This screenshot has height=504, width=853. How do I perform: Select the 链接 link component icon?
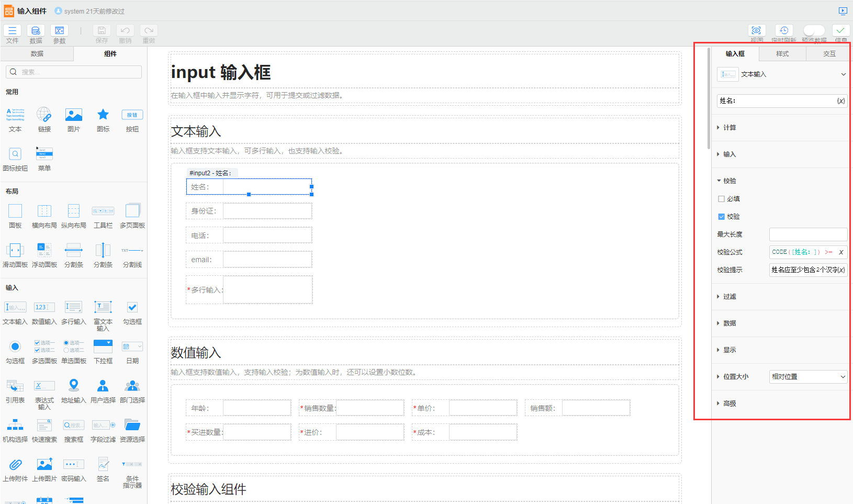44,115
